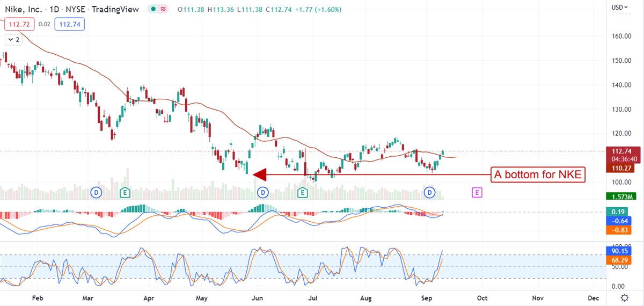The height and width of the screenshot is (306, 644).
Task: Click Oct on the time axis
Action: click(x=482, y=298)
